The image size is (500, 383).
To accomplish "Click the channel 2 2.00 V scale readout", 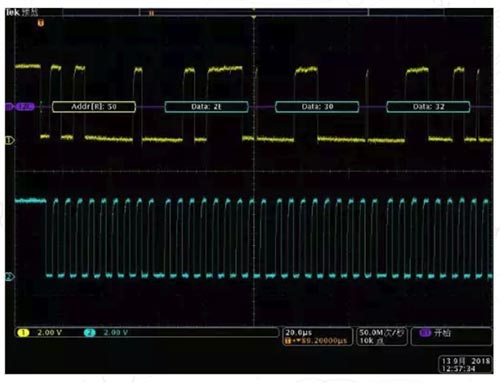I will (115, 332).
